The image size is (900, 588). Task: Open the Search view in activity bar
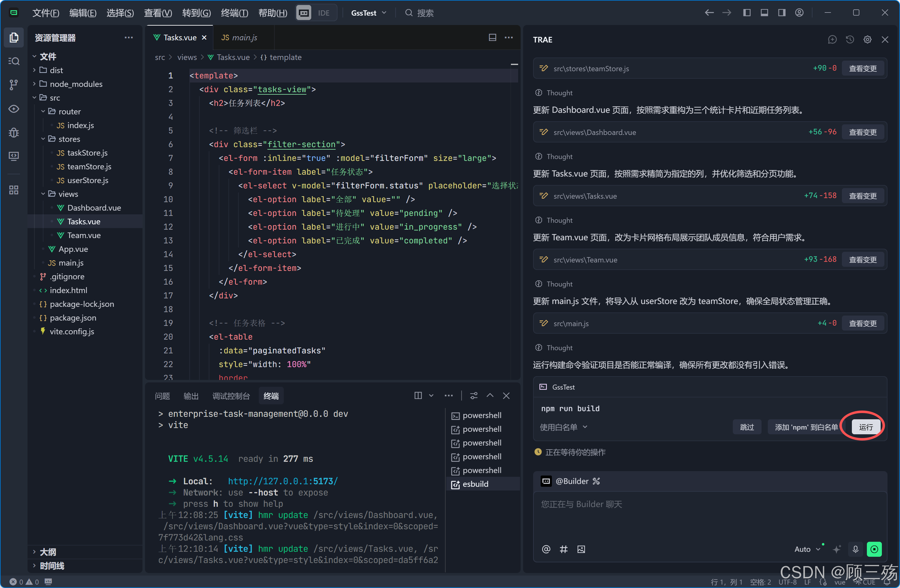coord(14,61)
